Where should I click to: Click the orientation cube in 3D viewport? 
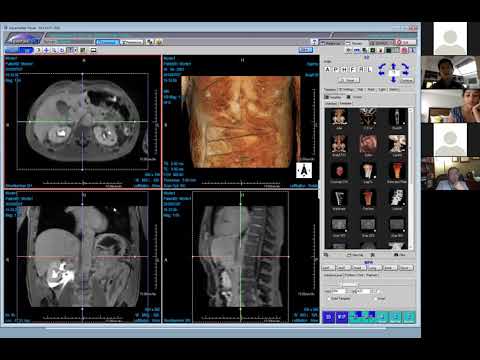coord(304,170)
